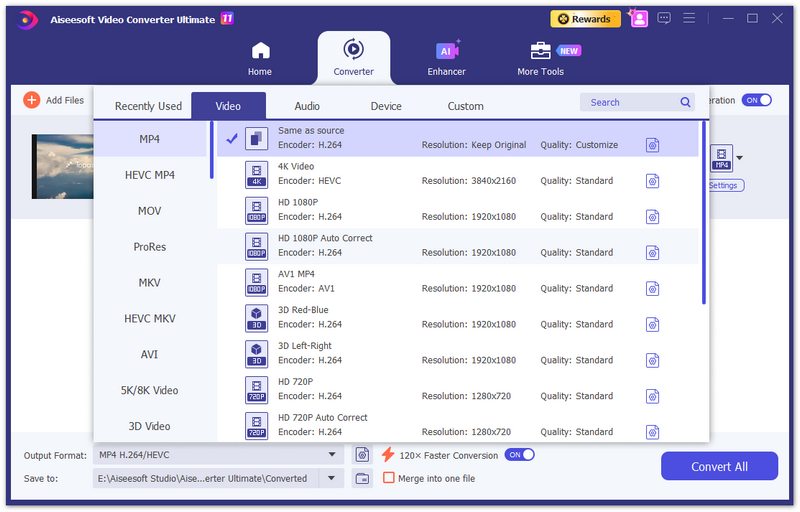This screenshot has width=800, height=512.
Task: Click the format Search field
Action: [630, 102]
